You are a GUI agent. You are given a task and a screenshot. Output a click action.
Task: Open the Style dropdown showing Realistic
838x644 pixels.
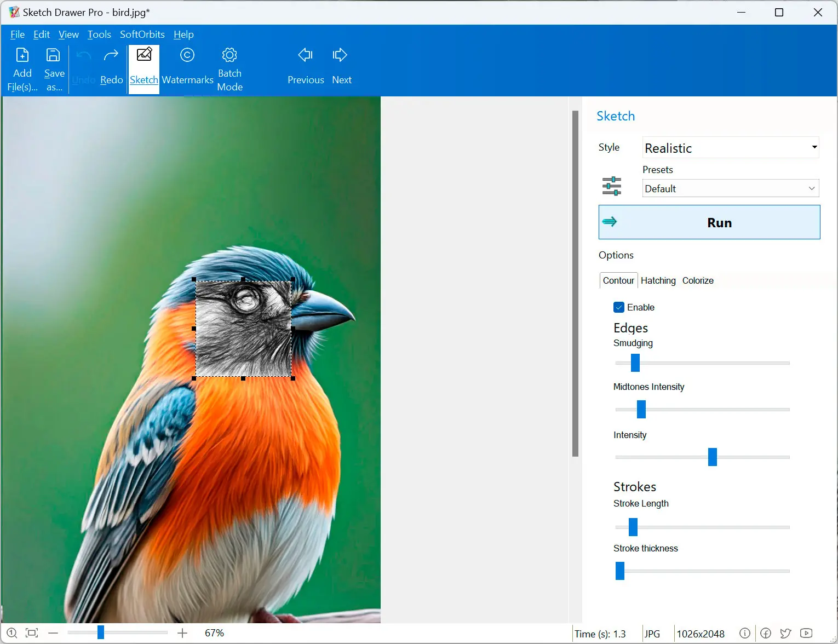click(731, 148)
